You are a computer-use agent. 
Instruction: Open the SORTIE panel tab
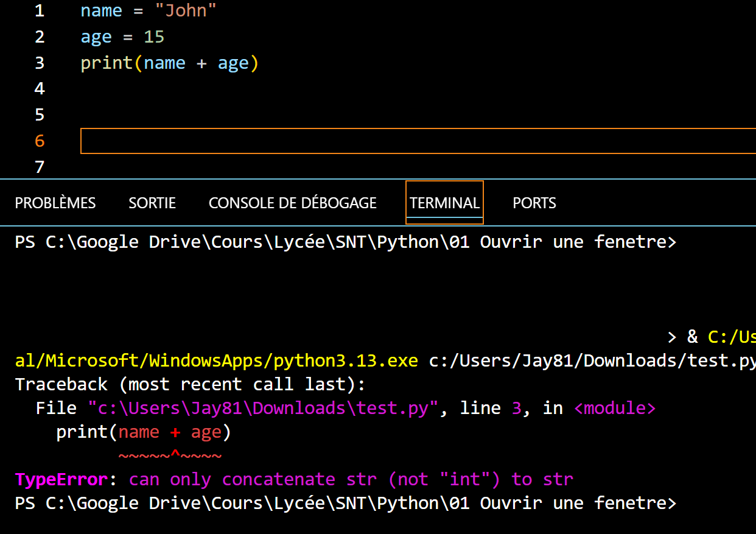[152, 203]
